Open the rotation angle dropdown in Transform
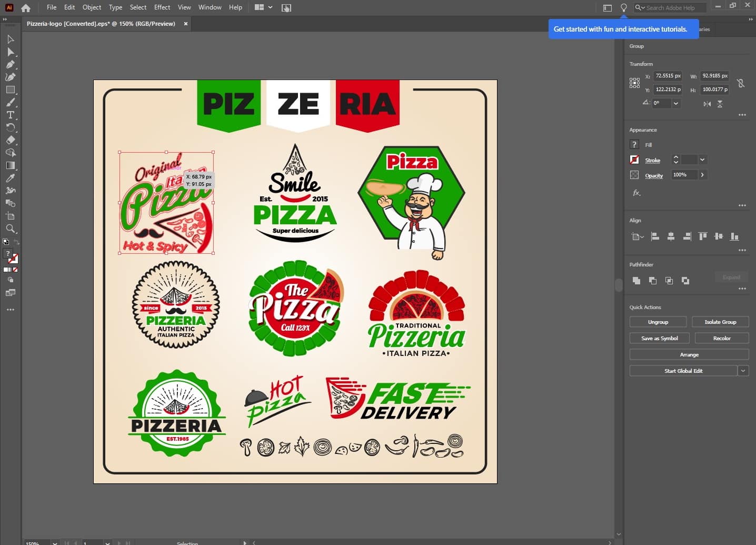 pos(675,103)
